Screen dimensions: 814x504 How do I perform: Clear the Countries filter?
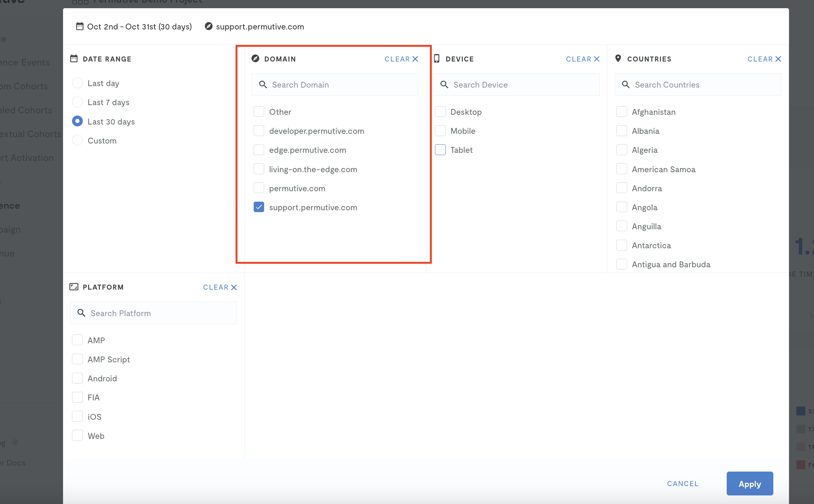pyautogui.click(x=764, y=59)
